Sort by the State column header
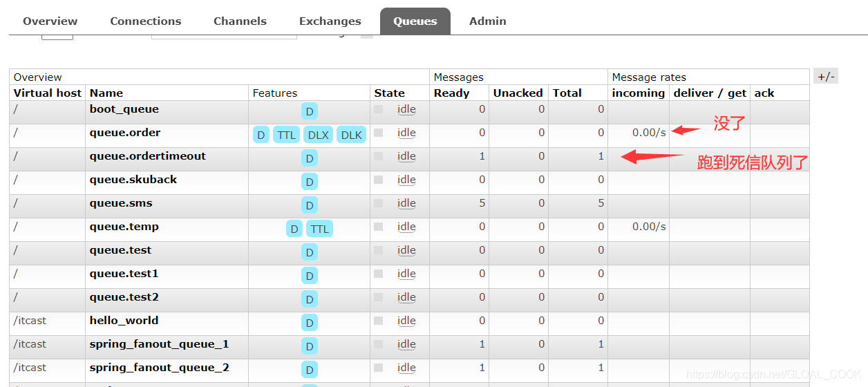 pos(390,93)
